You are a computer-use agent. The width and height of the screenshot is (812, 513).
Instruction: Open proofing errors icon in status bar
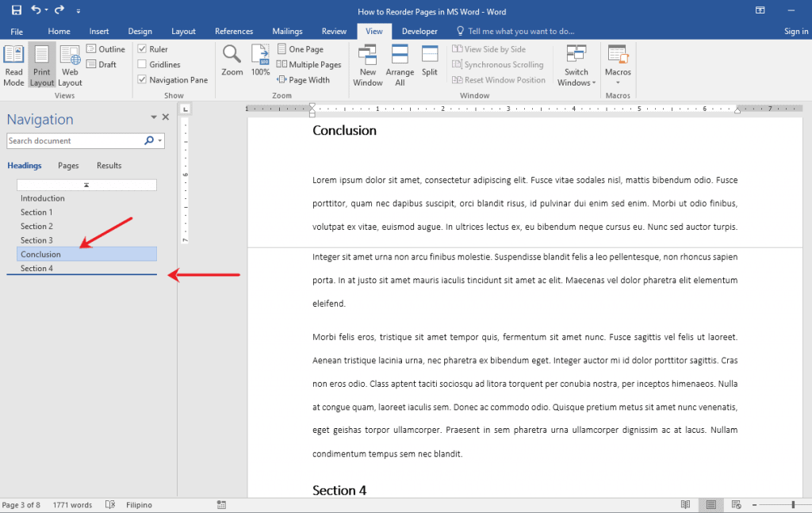(x=109, y=505)
